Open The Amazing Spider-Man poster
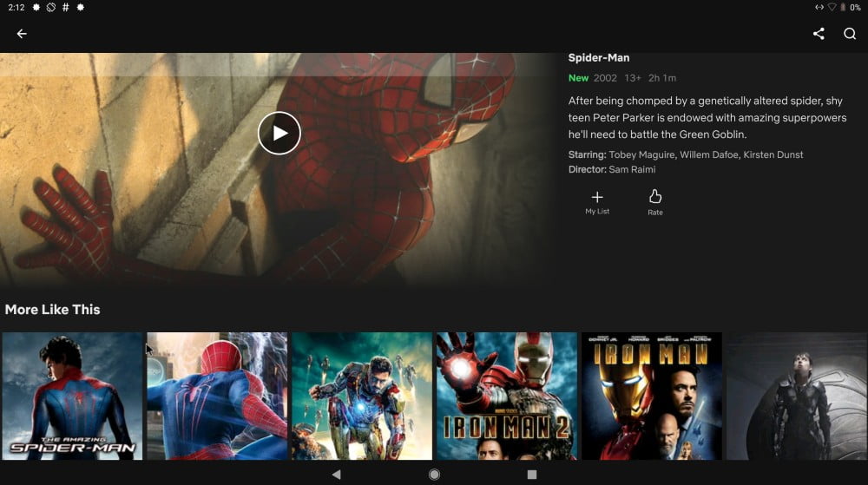 [72, 396]
